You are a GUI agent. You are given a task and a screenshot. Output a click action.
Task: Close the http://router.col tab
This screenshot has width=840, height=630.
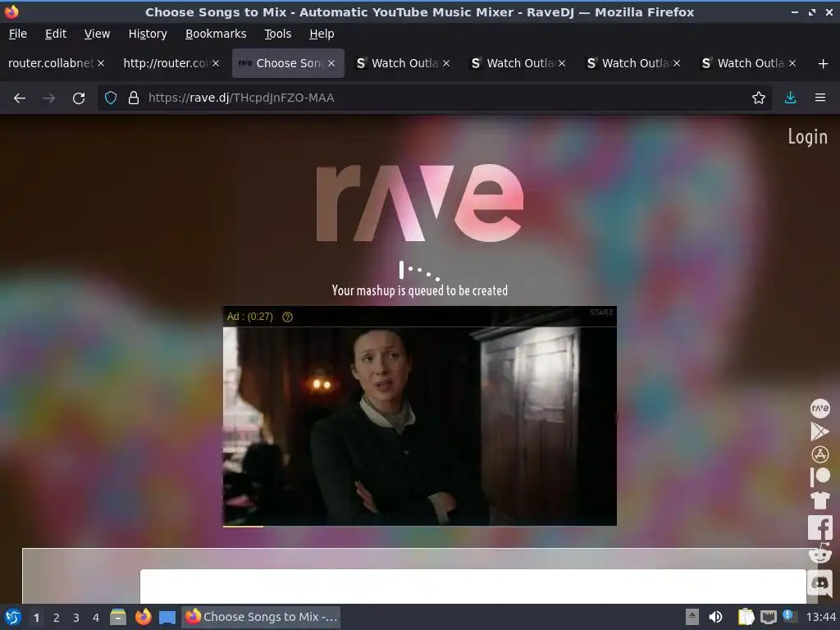[216, 63]
